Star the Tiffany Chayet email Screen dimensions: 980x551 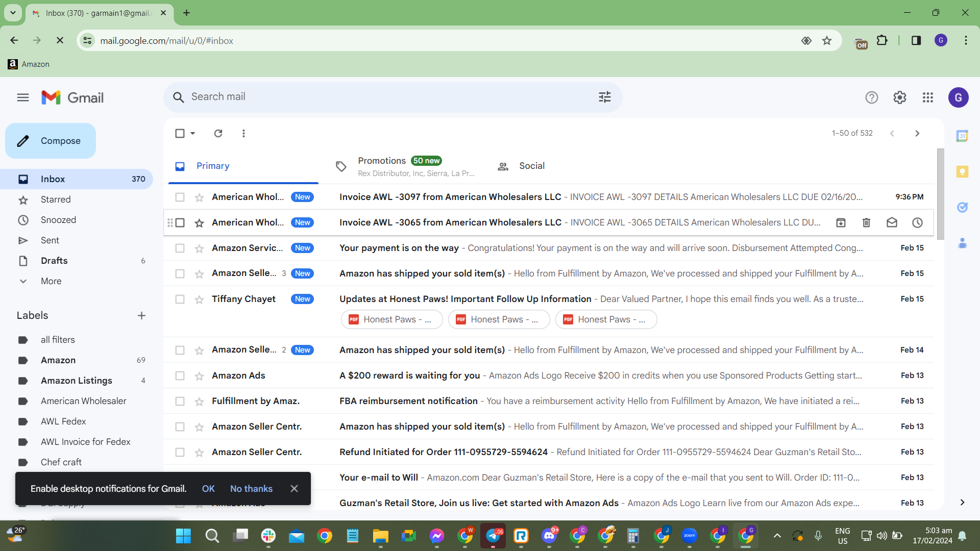[x=199, y=299]
